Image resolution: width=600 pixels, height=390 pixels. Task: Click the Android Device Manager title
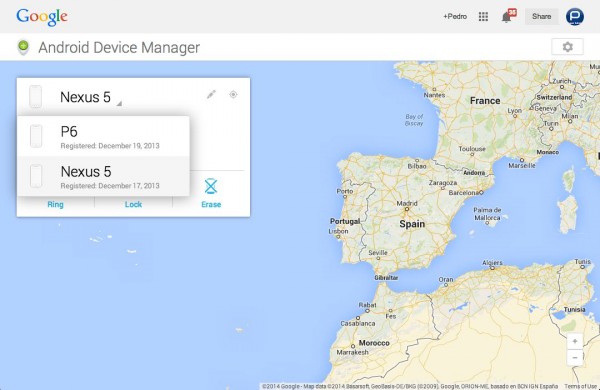[x=119, y=47]
